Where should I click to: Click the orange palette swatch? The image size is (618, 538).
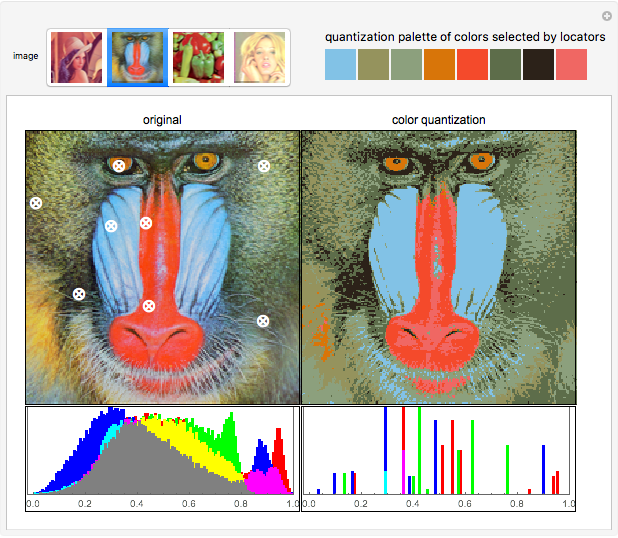pos(439,64)
